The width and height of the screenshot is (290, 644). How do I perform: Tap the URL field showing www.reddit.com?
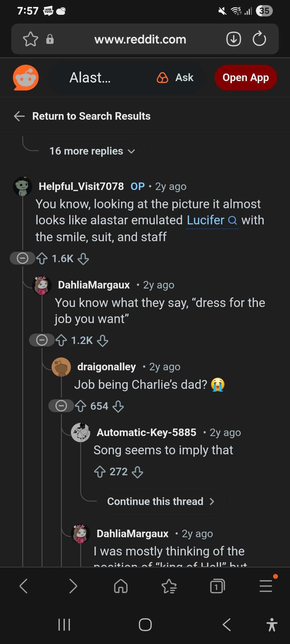(140, 39)
